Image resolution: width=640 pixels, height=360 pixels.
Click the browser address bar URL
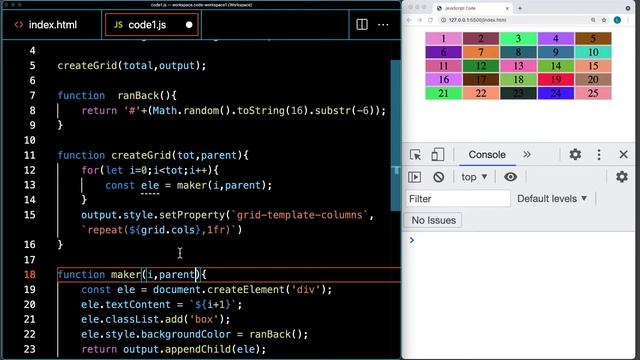477,20
